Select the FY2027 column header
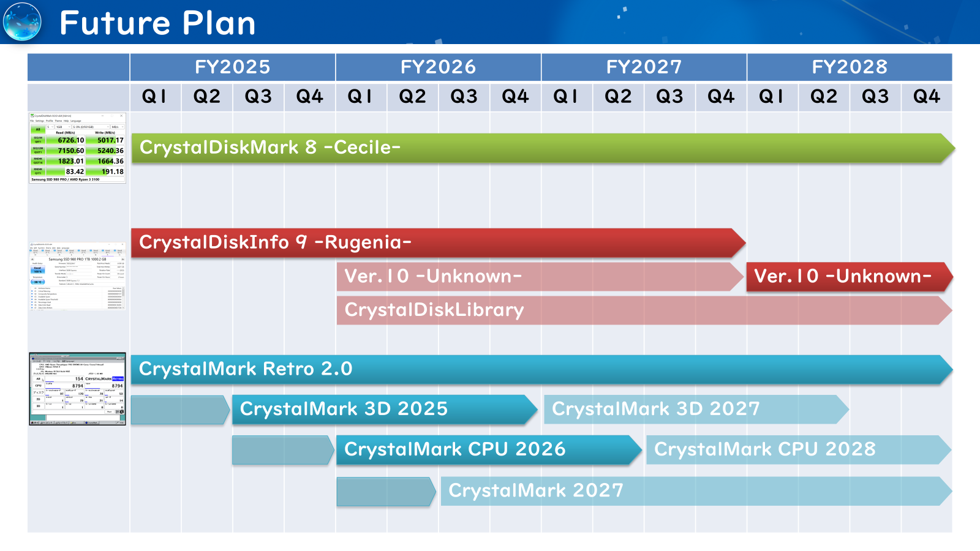The width and height of the screenshot is (980, 551). (x=644, y=67)
